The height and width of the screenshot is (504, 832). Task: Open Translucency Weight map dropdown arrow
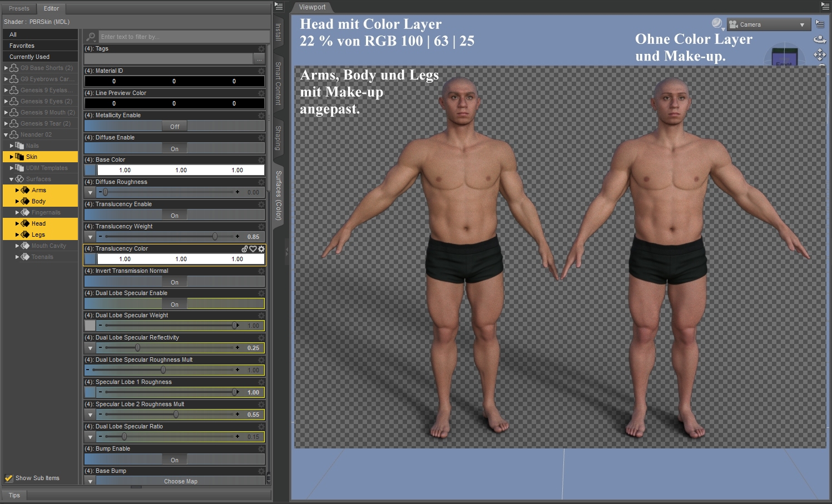tap(90, 237)
